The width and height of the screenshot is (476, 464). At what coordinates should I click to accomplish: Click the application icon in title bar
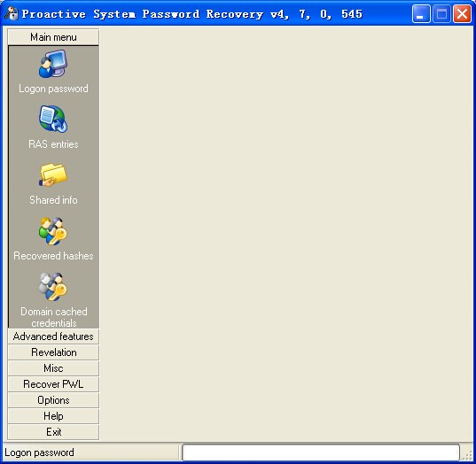(12, 13)
